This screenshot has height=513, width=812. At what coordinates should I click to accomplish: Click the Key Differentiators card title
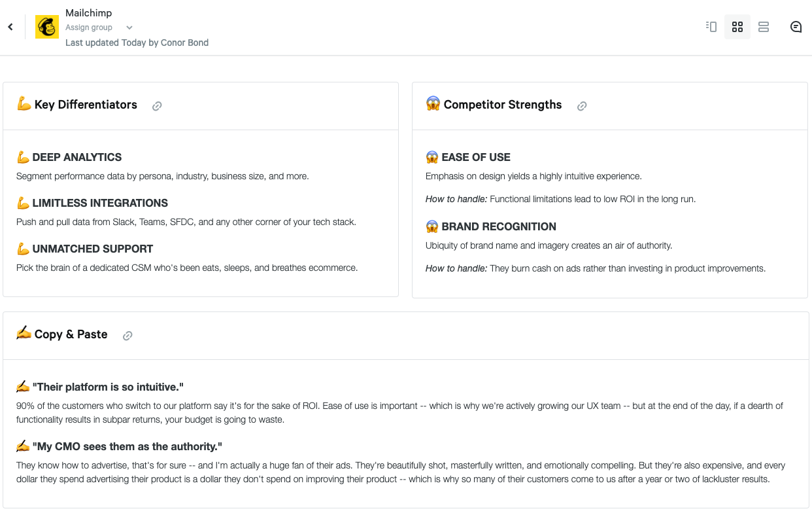86,105
